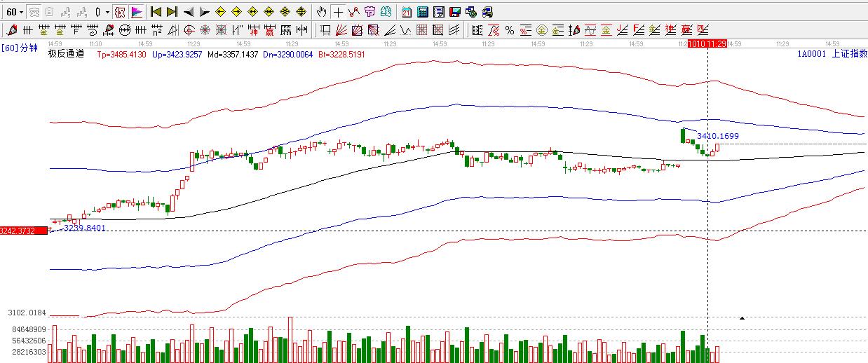This screenshot has width=868, height=363.
Task: Click the red 1010 11:29 time marker
Action: click(706, 43)
